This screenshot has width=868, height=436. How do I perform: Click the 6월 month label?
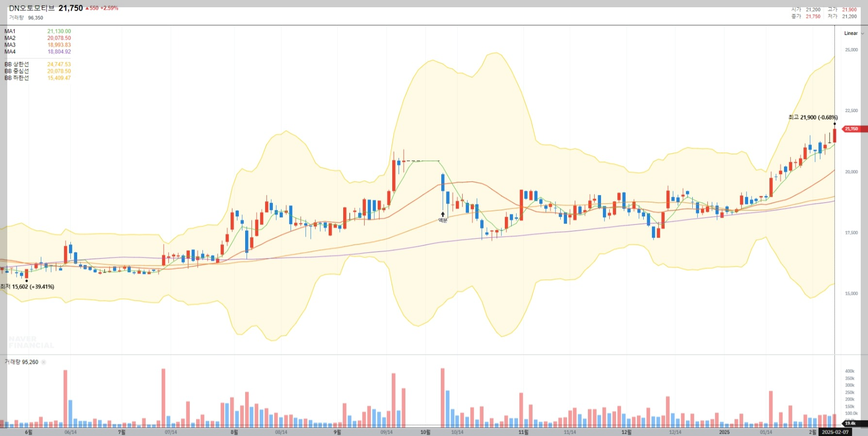(x=29, y=433)
